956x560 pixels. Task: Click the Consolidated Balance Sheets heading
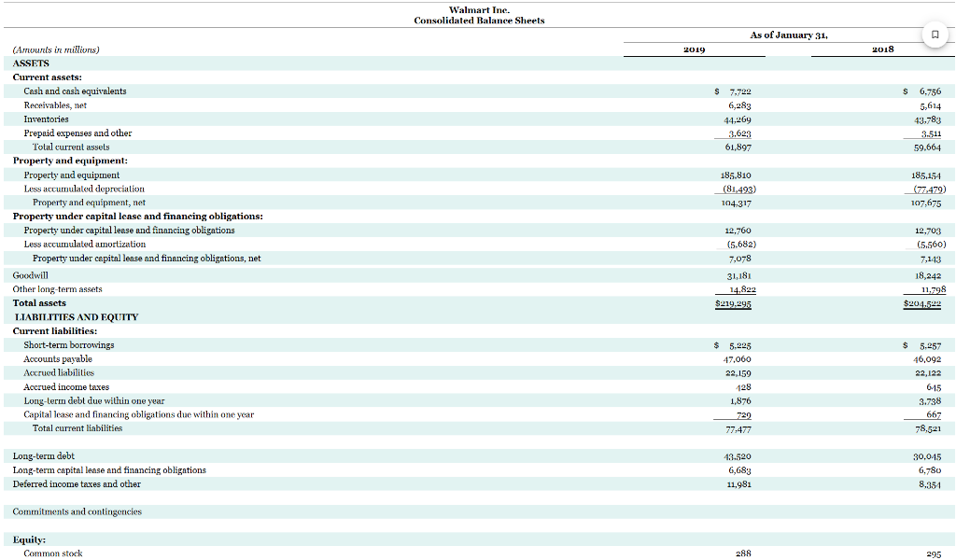tap(480, 20)
